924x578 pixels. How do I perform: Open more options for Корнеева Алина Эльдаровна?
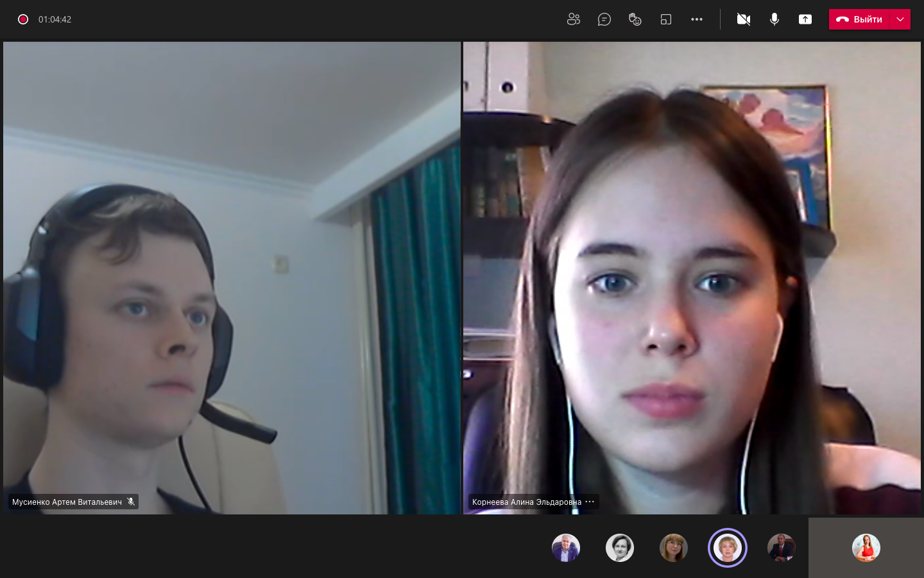pos(590,502)
